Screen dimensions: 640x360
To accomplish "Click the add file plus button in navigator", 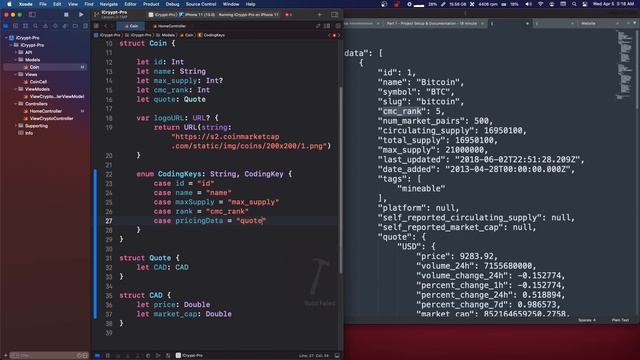I will 5,356.
